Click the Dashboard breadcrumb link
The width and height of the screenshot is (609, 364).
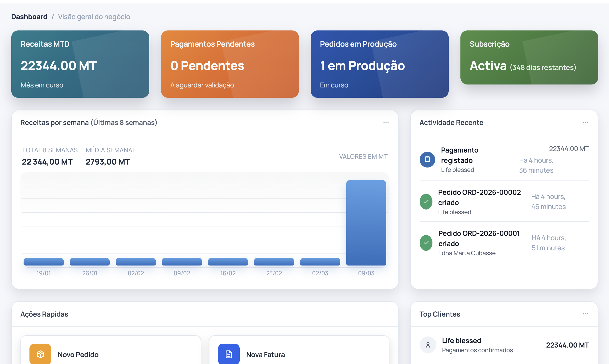[29, 17]
